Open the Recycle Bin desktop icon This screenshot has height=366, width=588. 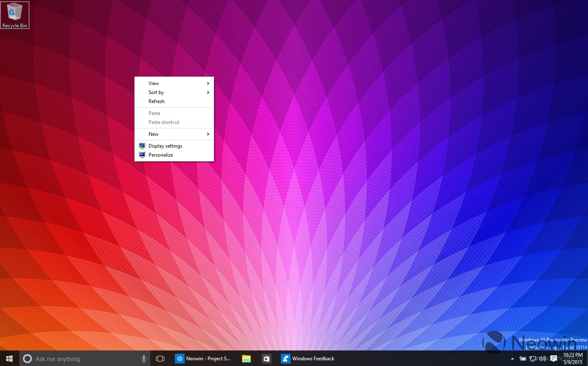pos(15,15)
